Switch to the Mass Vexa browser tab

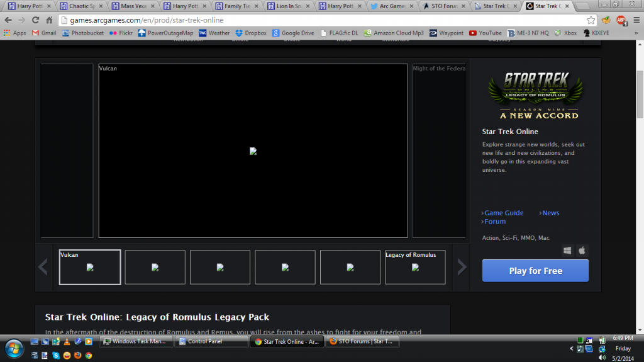point(133,6)
